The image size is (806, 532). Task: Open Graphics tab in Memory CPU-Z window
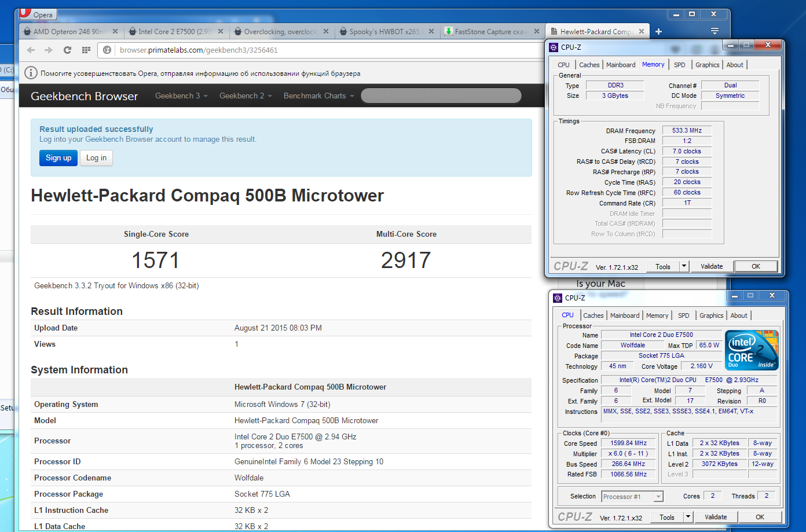(708, 65)
